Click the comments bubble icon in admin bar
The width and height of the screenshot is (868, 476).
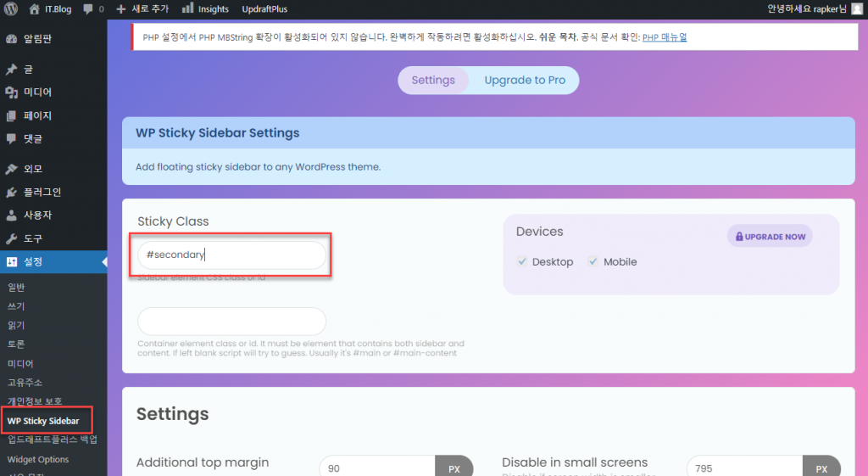click(88, 9)
